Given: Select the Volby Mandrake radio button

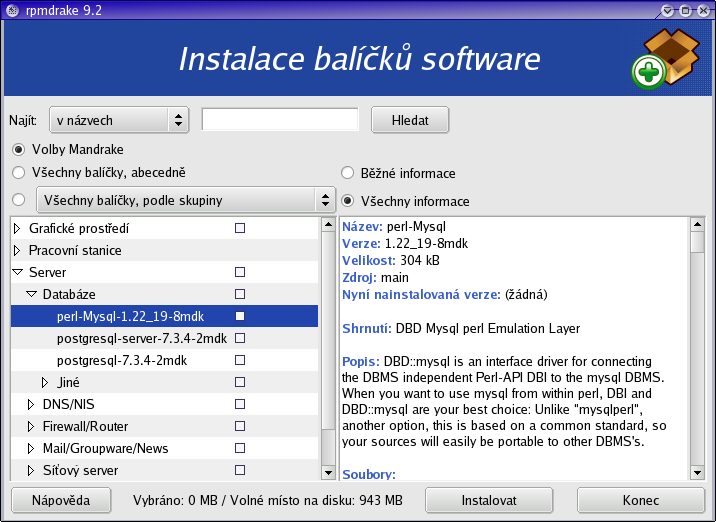Looking at the screenshot, I should 18,149.
